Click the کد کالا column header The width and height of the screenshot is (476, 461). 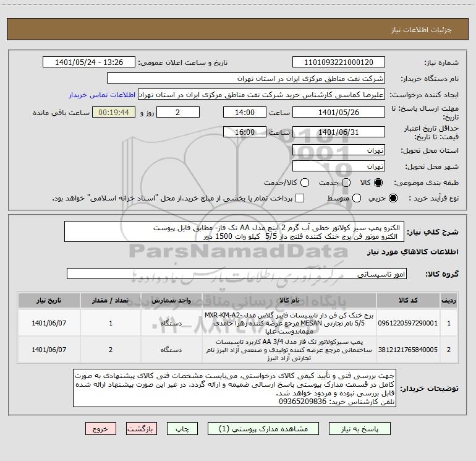[x=408, y=300]
